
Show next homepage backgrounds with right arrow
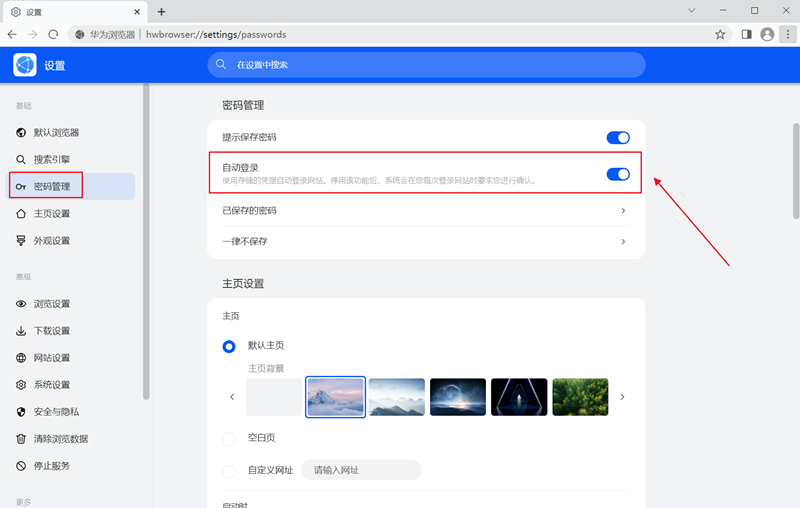coord(622,397)
